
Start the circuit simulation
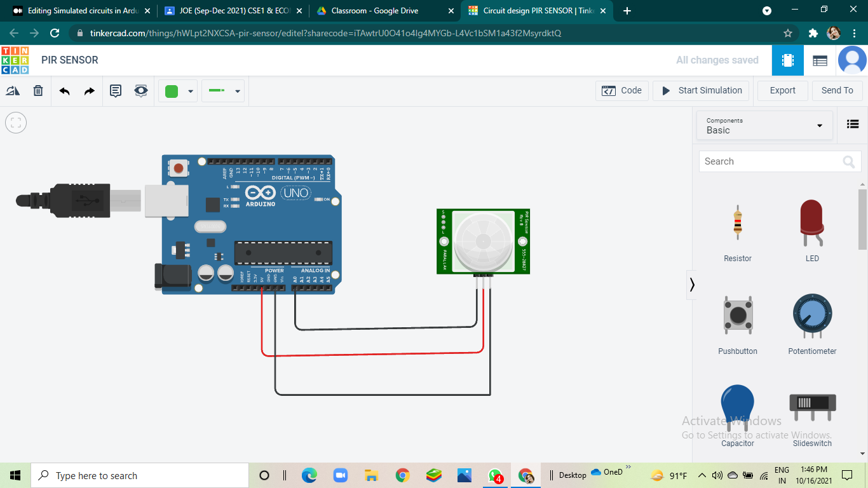pyautogui.click(x=701, y=90)
